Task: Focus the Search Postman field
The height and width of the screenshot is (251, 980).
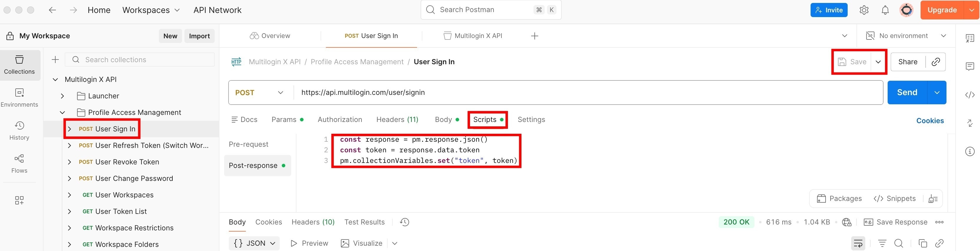Action: [x=491, y=10]
